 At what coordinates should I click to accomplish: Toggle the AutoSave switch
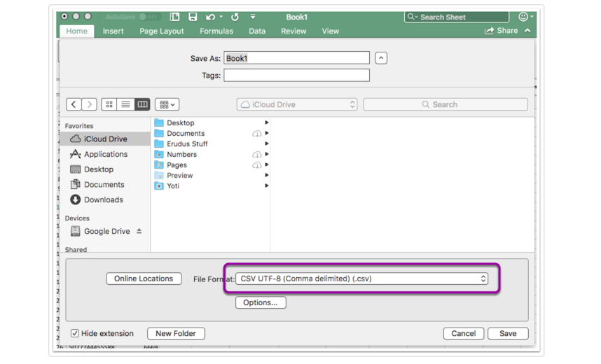point(148,17)
